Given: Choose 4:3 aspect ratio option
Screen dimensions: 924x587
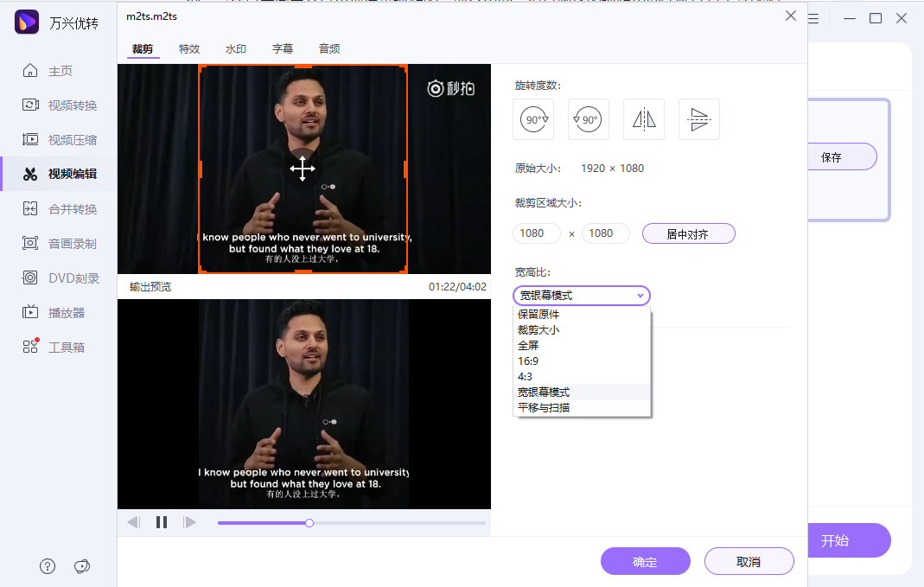Looking at the screenshot, I should [583, 377].
